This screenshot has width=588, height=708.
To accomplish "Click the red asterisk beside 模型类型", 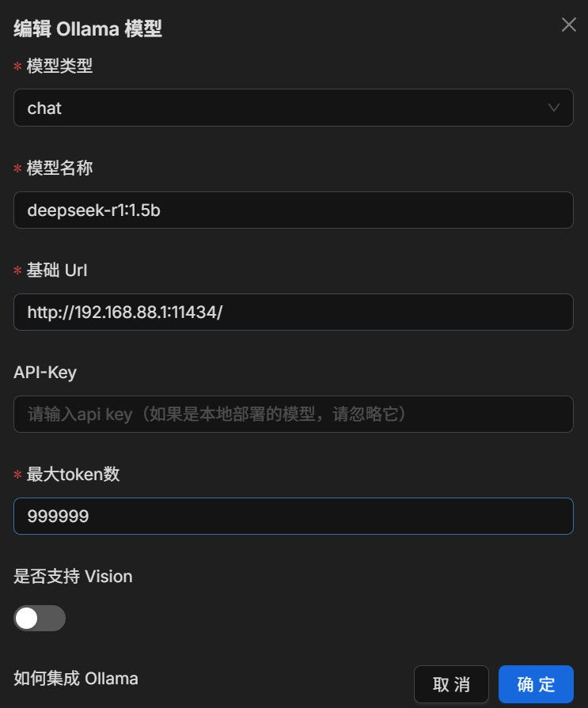I will [17, 68].
